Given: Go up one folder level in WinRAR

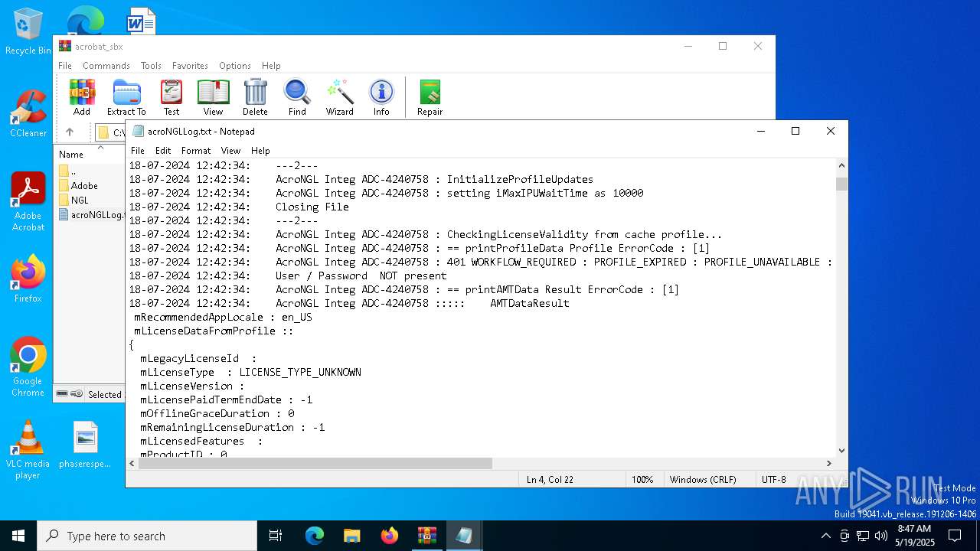Looking at the screenshot, I should tap(70, 132).
